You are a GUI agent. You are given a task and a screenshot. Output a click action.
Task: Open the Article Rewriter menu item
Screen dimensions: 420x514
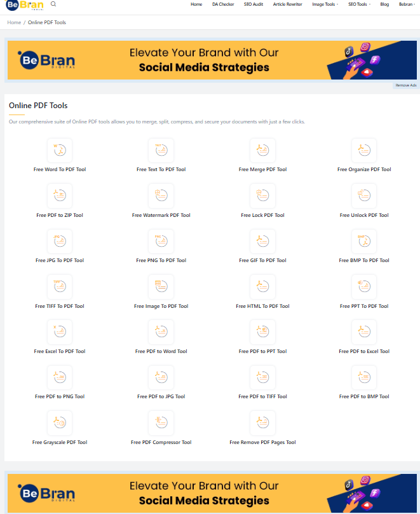click(287, 4)
